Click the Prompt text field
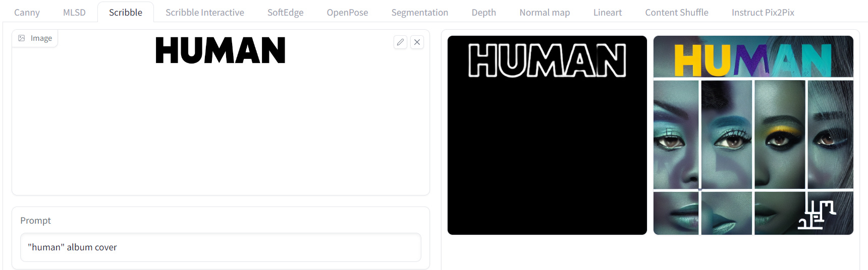Image resolution: width=868 pixels, height=270 pixels. point(221,247)
